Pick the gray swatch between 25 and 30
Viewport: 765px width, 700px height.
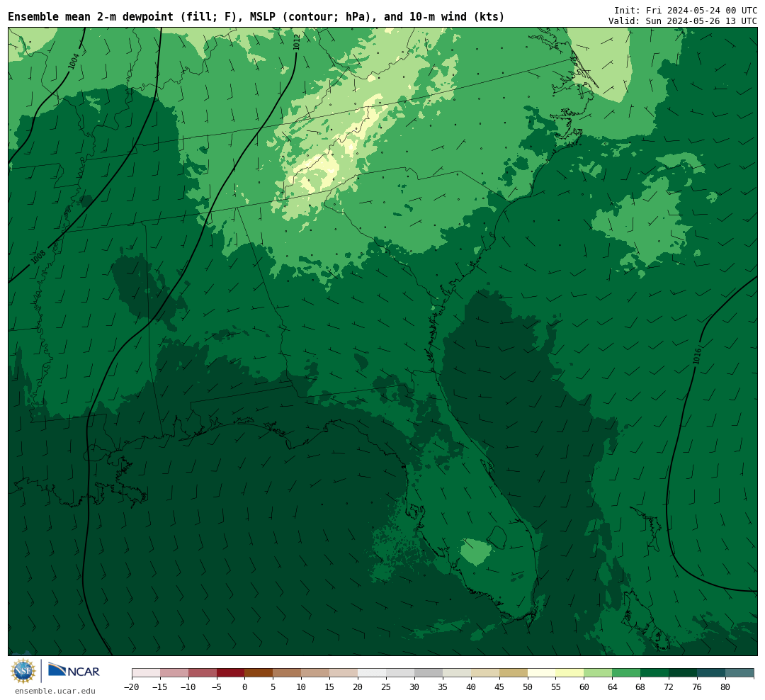click(x=400, y=673)
